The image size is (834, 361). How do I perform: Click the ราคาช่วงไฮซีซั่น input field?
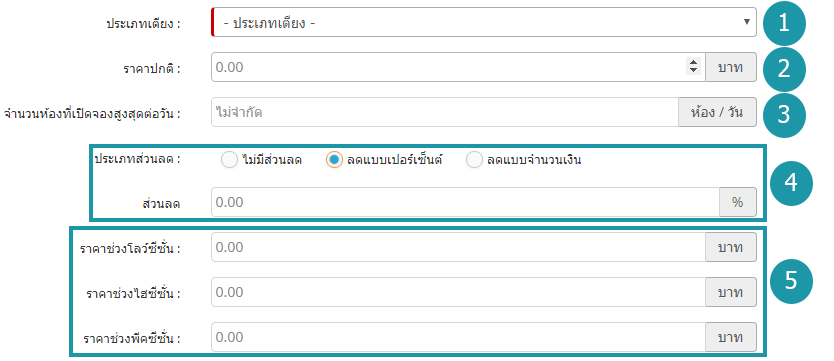pyautogui.click(x=458, y=292)
